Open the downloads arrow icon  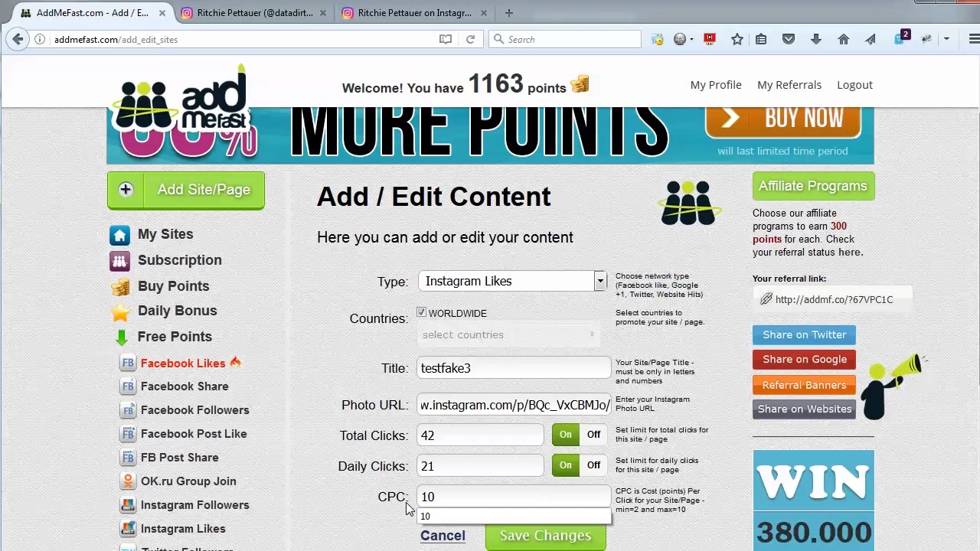tap(816, 39)
